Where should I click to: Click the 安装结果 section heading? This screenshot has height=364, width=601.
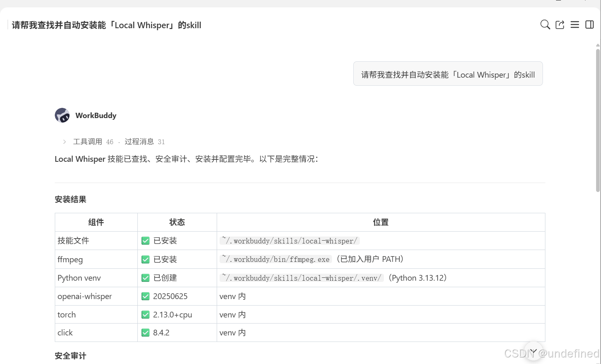71,199
